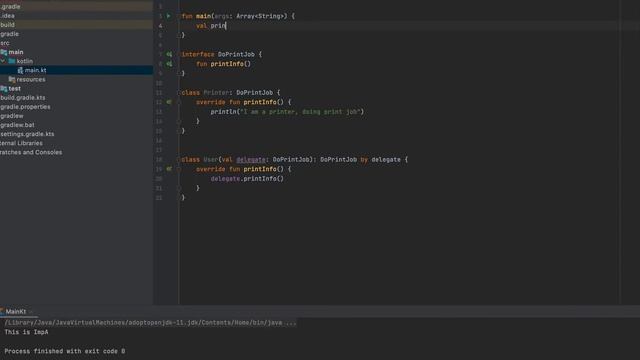
Task: Click 'This is ImpA' console output
Action: coord(26,332)
